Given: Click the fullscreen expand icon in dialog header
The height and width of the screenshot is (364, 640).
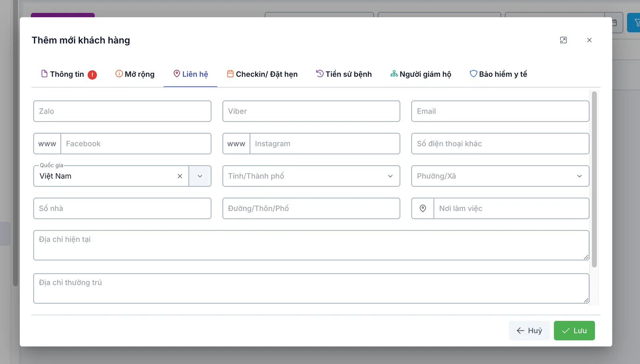Looking at the screenshot, I should (x=563, y=40).
